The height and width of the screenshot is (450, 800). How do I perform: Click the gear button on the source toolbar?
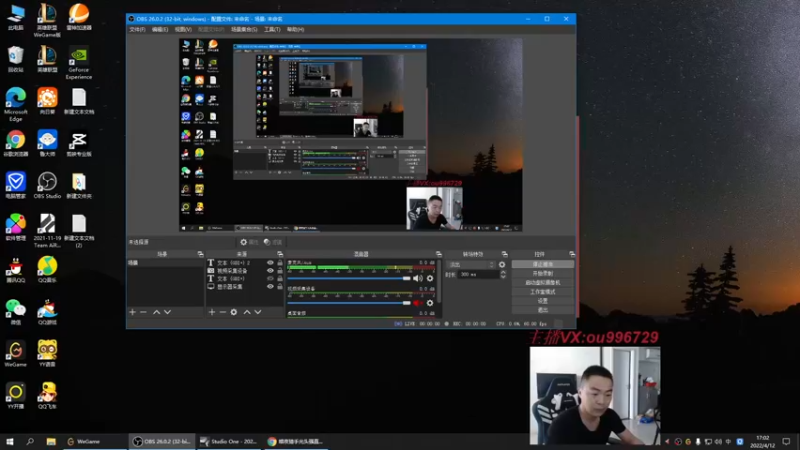[249, 242]
